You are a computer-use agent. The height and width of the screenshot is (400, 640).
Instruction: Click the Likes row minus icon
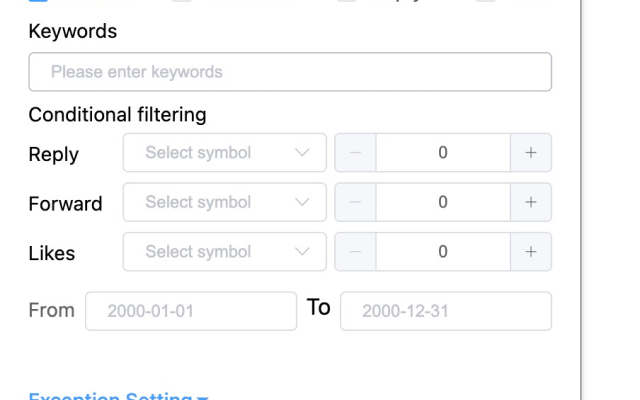[355, 251]
